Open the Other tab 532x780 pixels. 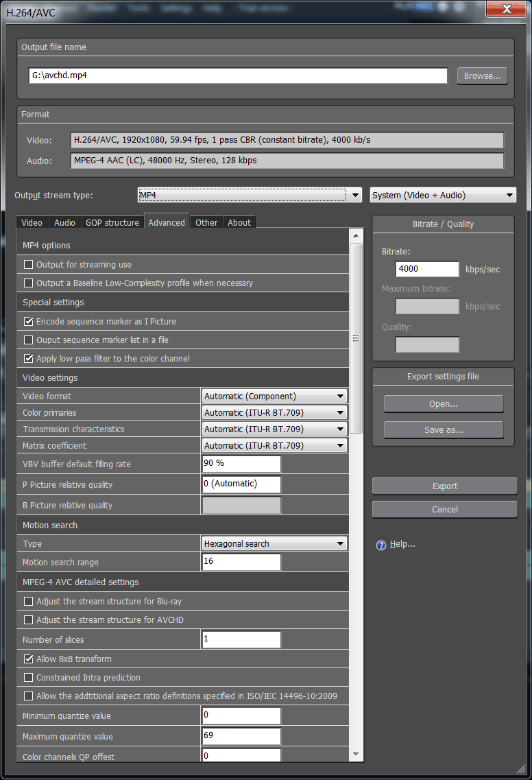click(206, 222)
